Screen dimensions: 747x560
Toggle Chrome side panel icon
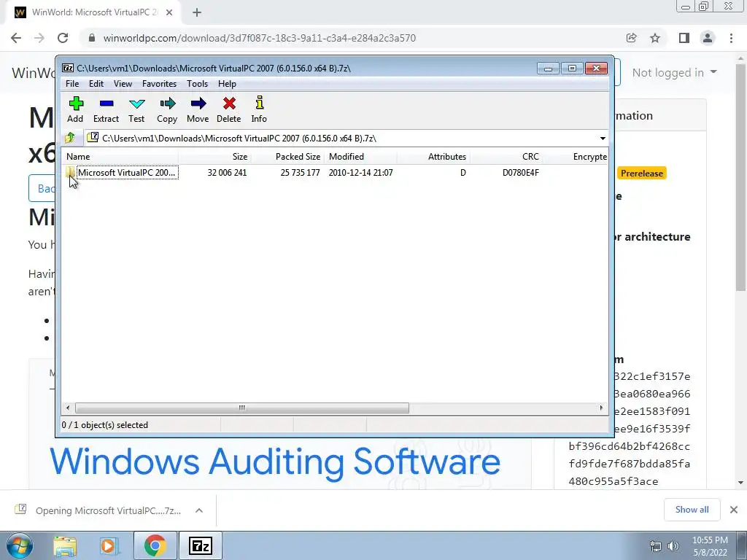tap(684, 38)
